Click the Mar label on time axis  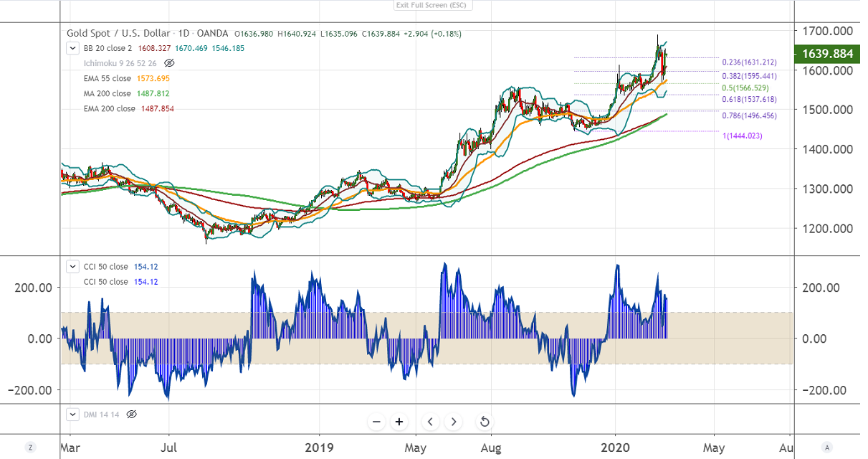tap(70, 447)
